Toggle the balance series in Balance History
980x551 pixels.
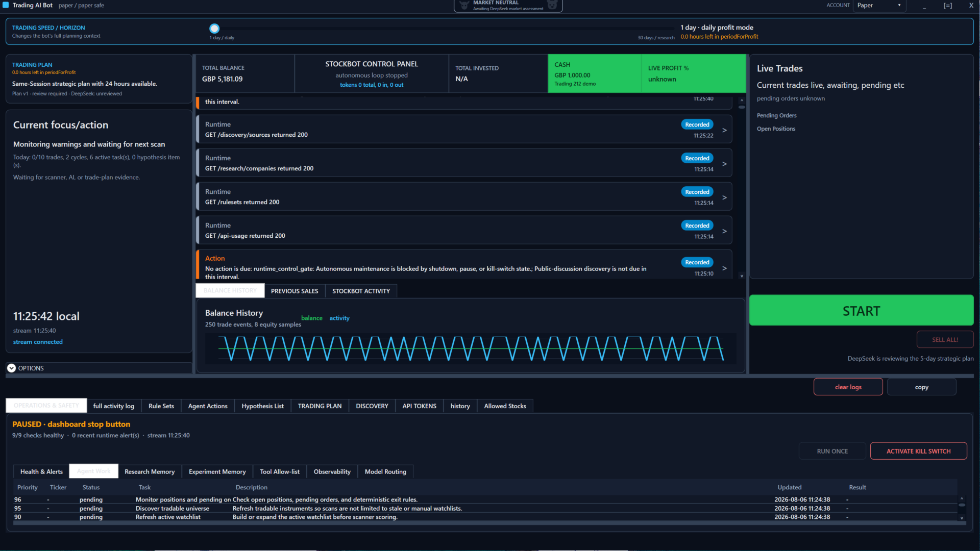coord(312,318)
